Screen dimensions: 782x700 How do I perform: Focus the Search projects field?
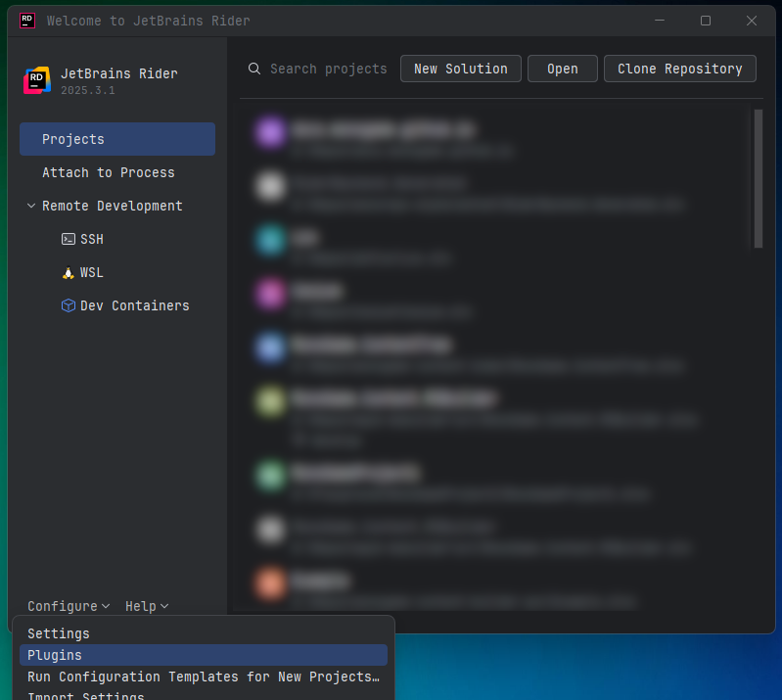point(328,69)
